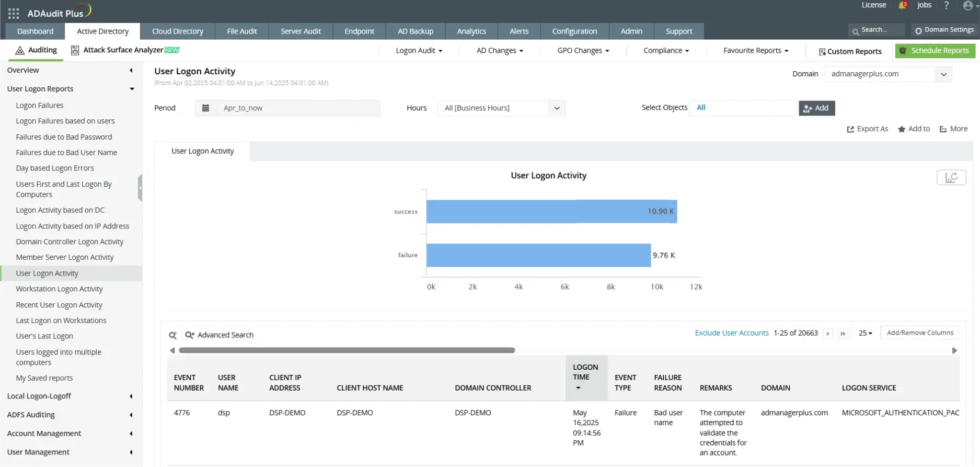Open the help question mark icon
This screenshot has height=467, width=980.
tap(946, 6)
